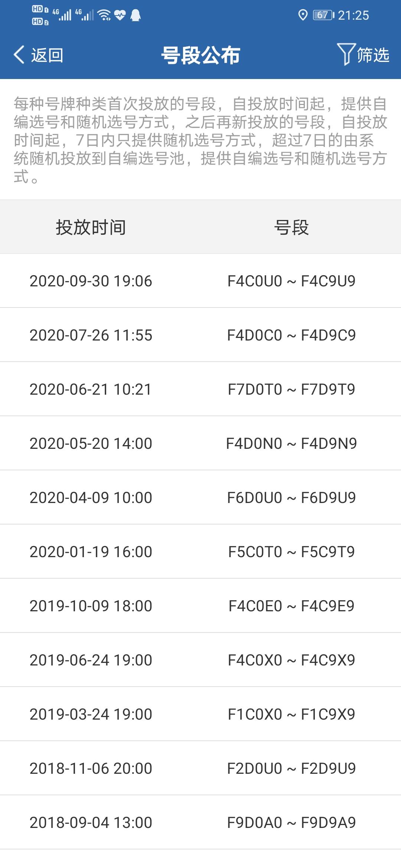Tap the 筛选 filter button label
This screenshot has width=401, height=868.
(373, 55)
